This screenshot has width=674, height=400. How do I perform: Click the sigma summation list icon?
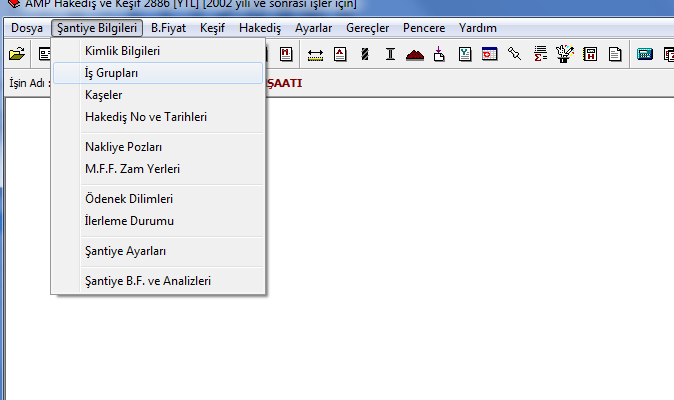540,54
